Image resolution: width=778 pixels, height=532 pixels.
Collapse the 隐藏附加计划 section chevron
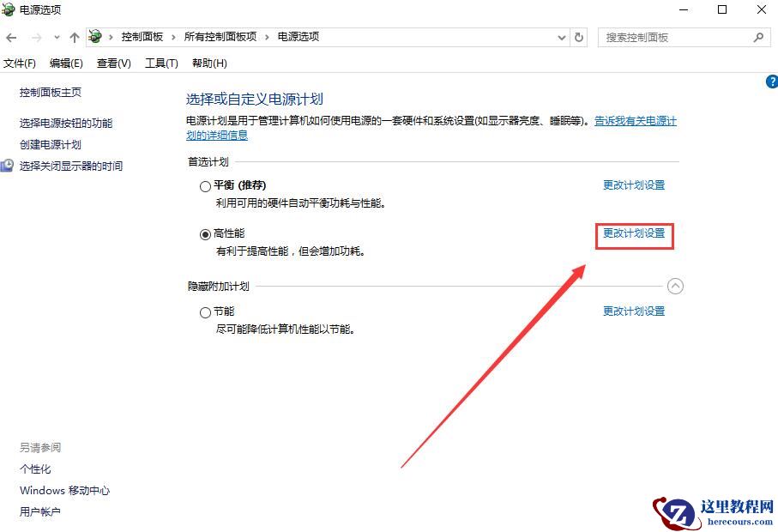click(x=676, y=286)
